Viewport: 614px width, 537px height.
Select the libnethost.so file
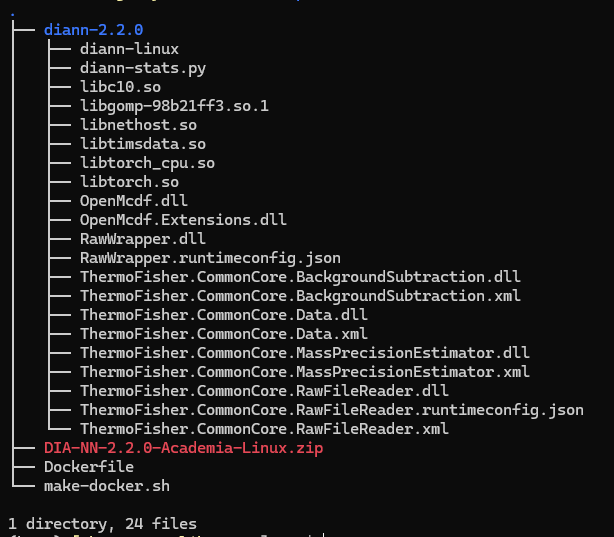coord(138,125)
